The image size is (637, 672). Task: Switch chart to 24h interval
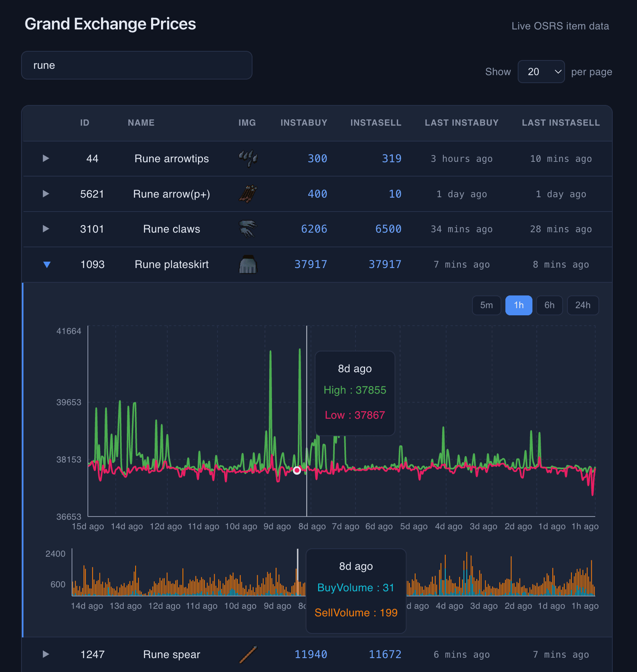(x=583, y=305)
